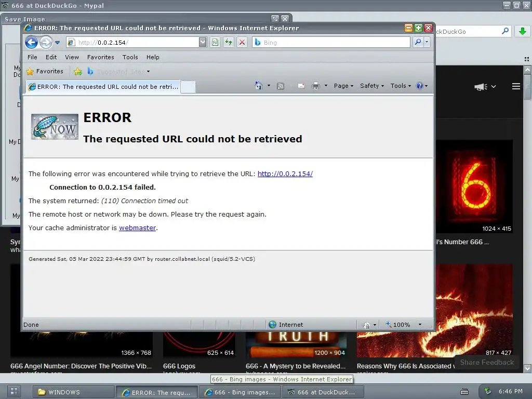Viewport: 532px width, 399px height.
Task: Click the glowing red 6 thumbnail image
Action: (474, 187)
